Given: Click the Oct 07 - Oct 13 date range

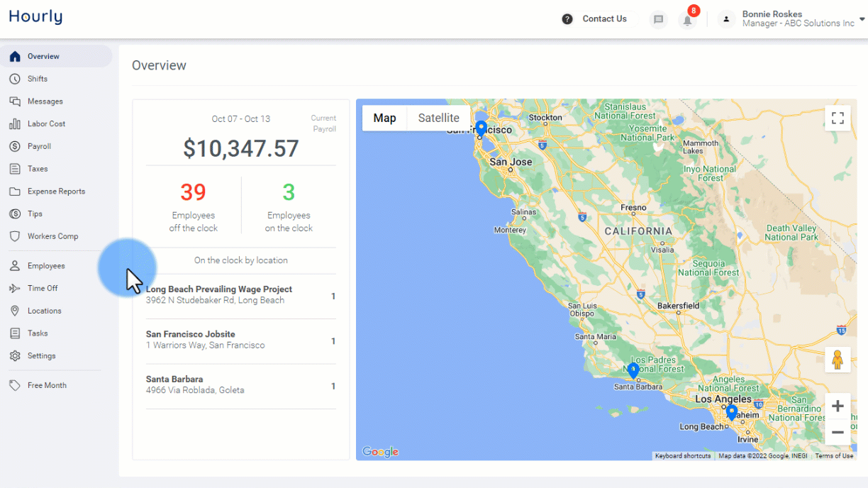Looking at the screenshot, I should (241, 119).
